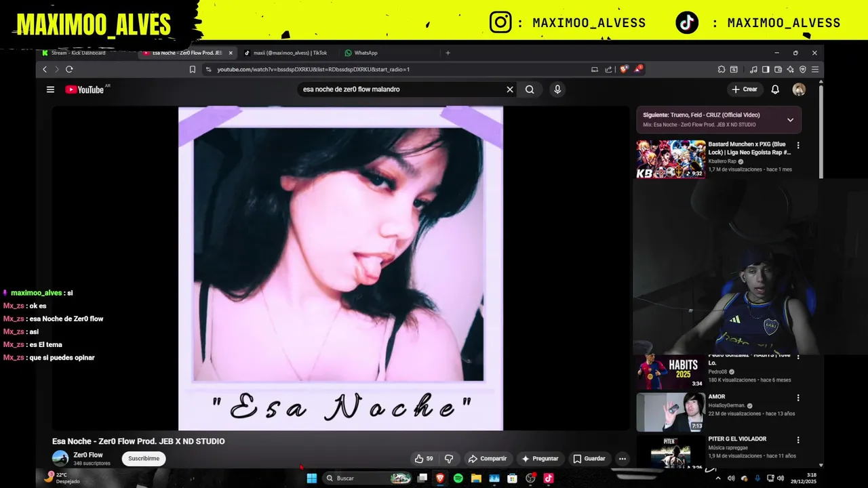Open the PITER G video thumbnail
Screen dimensions: 868x488
pos(671,451)
